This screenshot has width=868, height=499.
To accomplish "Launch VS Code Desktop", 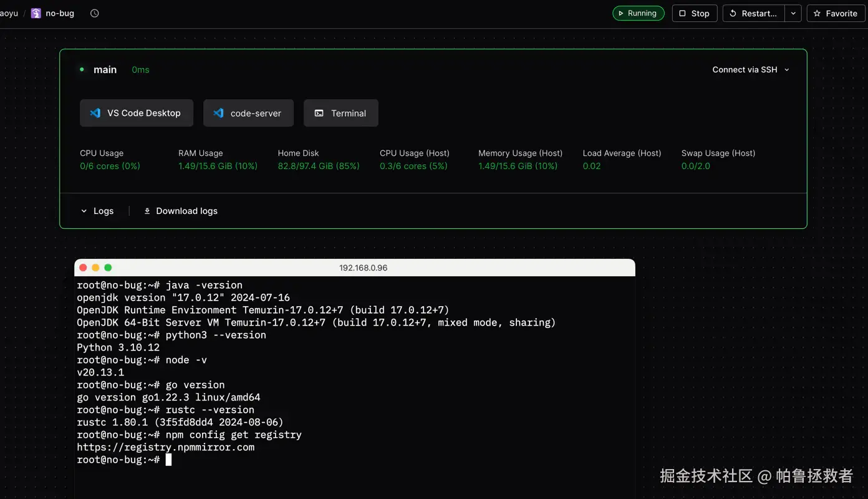I will click(137, 113).
